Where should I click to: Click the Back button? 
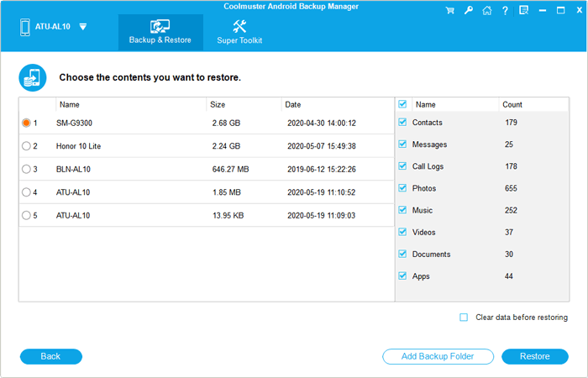(50, 356)
